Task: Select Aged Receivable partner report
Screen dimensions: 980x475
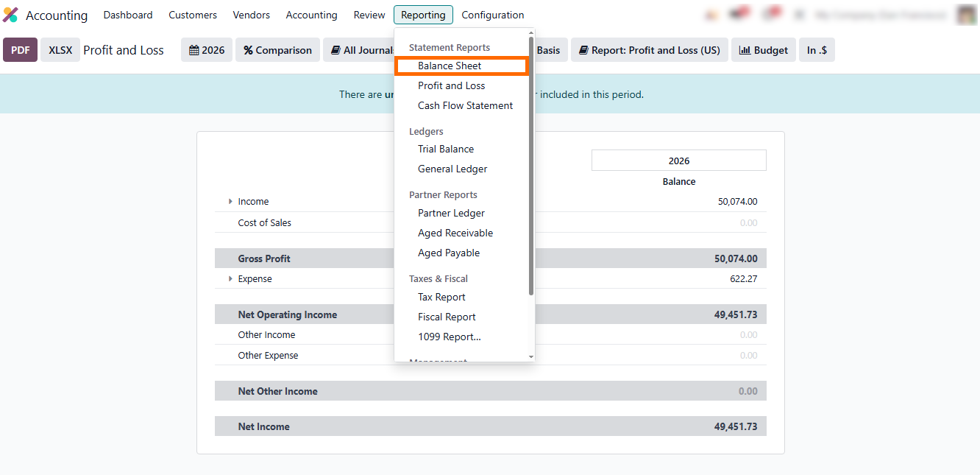Action: click(x=455, y=233)
